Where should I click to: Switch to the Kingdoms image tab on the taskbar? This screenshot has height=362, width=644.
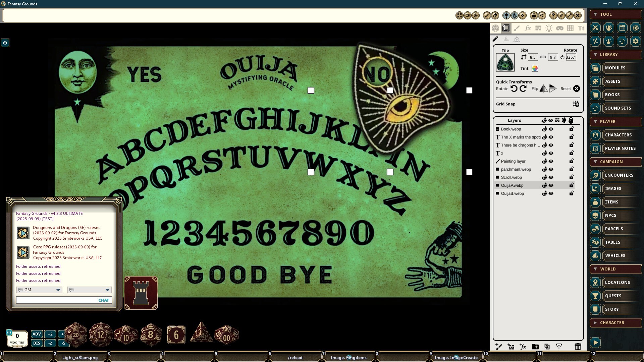pyautogui.click(x=348, y=357)
